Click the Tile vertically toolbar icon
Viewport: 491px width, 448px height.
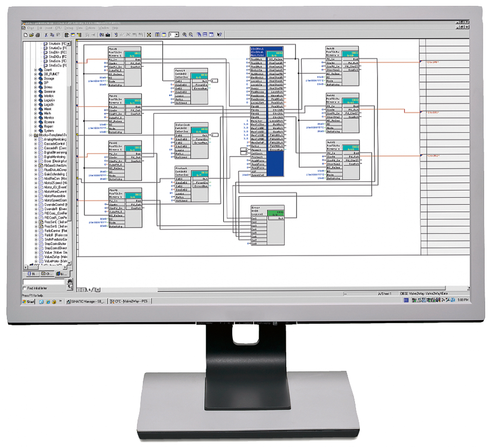[211, 35]
